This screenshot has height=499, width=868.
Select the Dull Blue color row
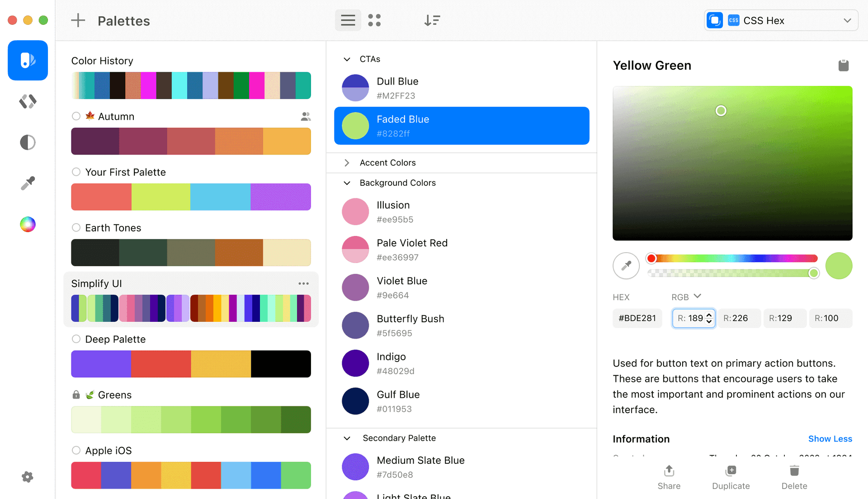(462, 88)
